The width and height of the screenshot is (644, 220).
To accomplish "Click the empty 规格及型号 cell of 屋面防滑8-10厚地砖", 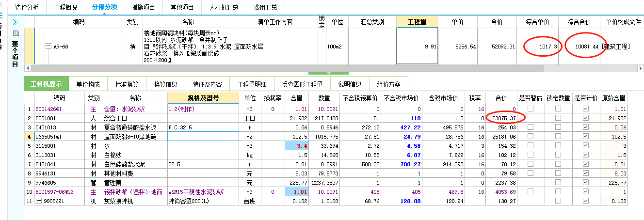I will [x=203, y=136].
